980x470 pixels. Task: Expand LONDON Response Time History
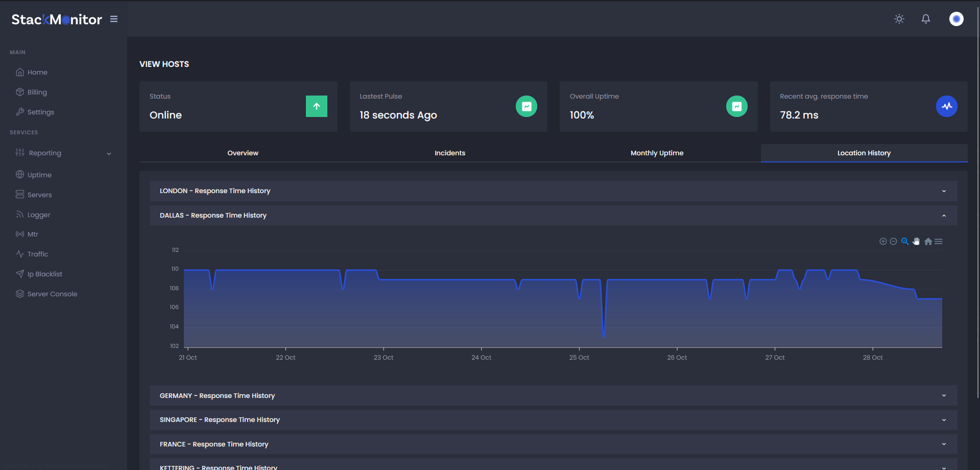click(x=553, y=191)
